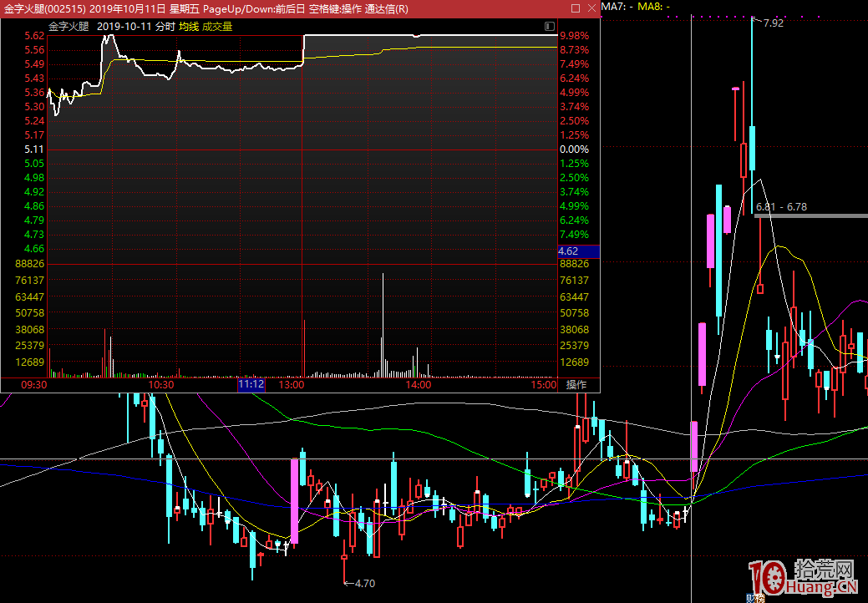The height and width of the screenshot is (603, 868).
Task: Click the 4.70 low price label
Action: pos(364,583)
